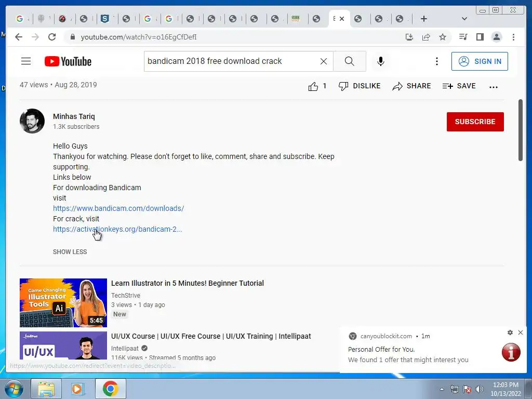Open Learn Illustrator Beginner Tutorial title
The height and width of the screenshot is (399, 532).
point(187,283)
